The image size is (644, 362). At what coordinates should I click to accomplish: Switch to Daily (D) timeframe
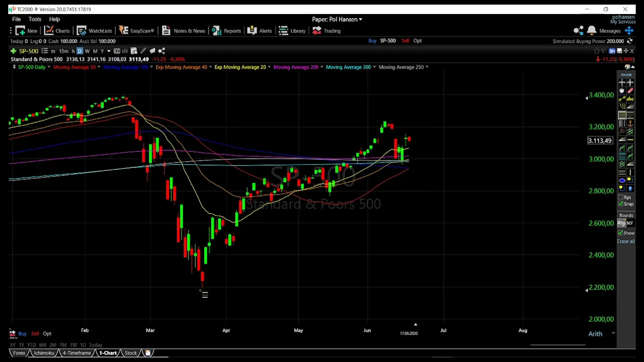pyautogui.click(x=79, y=51)
